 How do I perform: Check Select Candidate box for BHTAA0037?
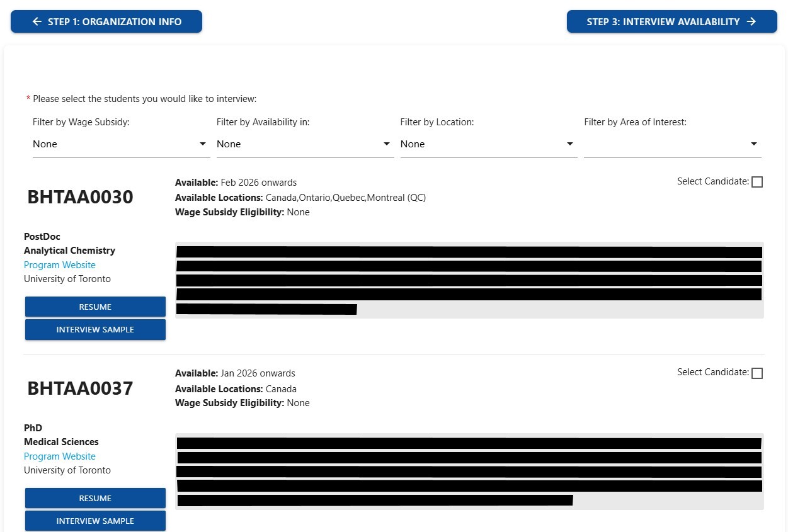coord(757,373)
